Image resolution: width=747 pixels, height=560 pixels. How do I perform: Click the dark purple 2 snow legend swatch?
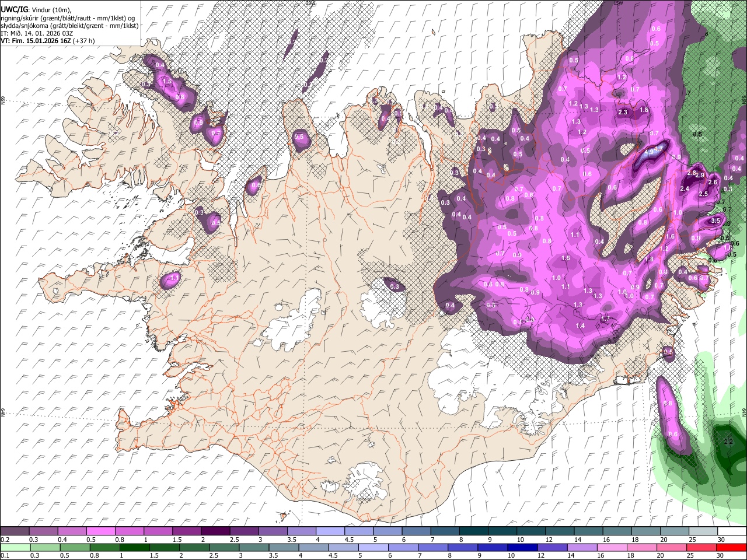215,531
